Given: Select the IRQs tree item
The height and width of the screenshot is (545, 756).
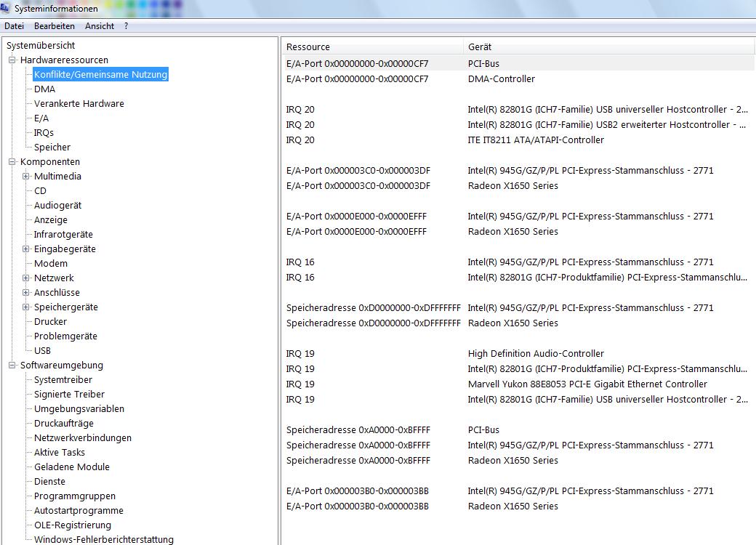Looking at the screenshot, I should [x=44, y=132].
